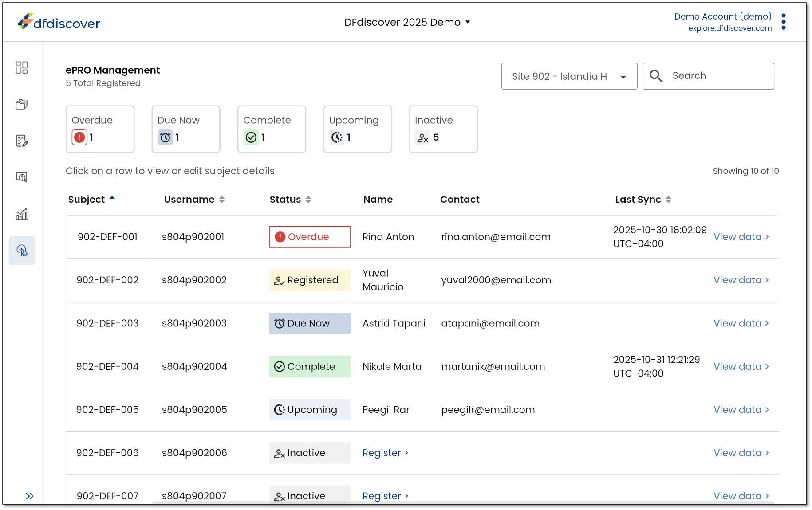Expand the sidebar with double chevron
Screen dimensions: 812x510
(29, 496)
